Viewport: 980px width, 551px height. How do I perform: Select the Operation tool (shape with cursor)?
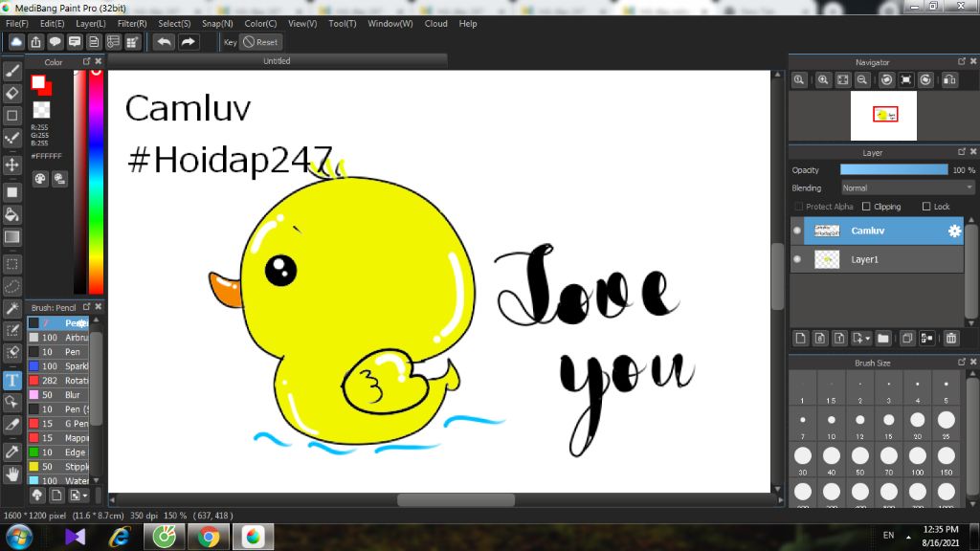coord(11,402)
